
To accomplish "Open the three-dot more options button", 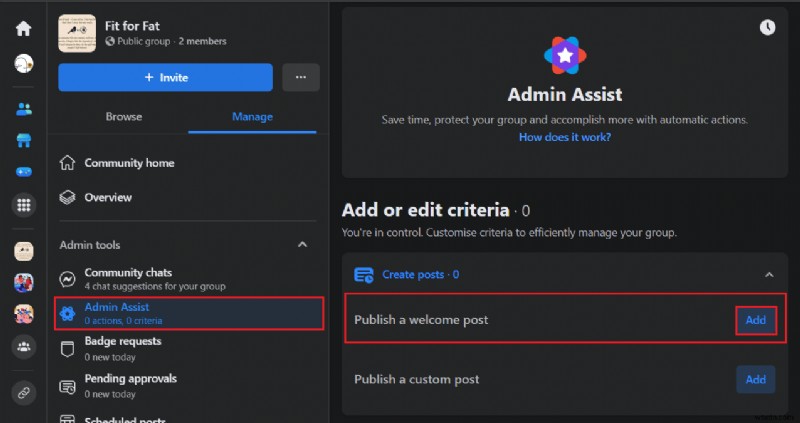I will click(301, 78).
